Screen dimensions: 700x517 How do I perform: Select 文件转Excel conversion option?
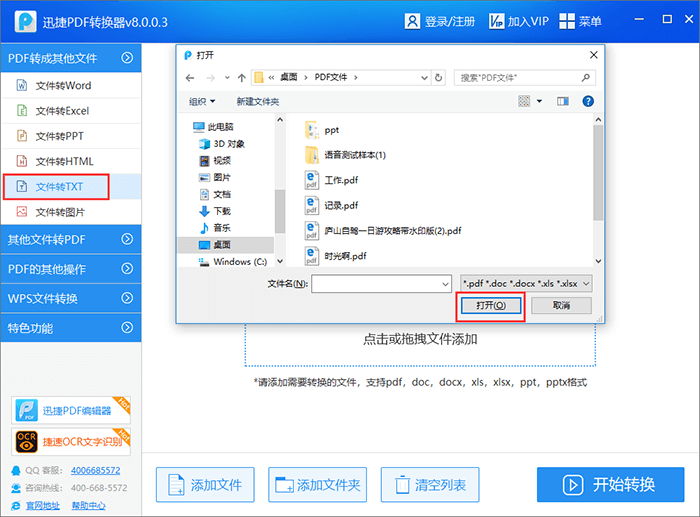click(x=71, y=111)
